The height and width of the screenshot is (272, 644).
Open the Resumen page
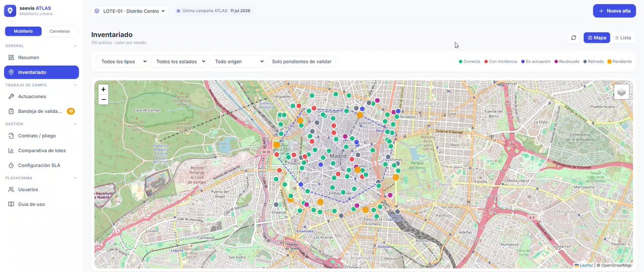click(x=41, y=57)
